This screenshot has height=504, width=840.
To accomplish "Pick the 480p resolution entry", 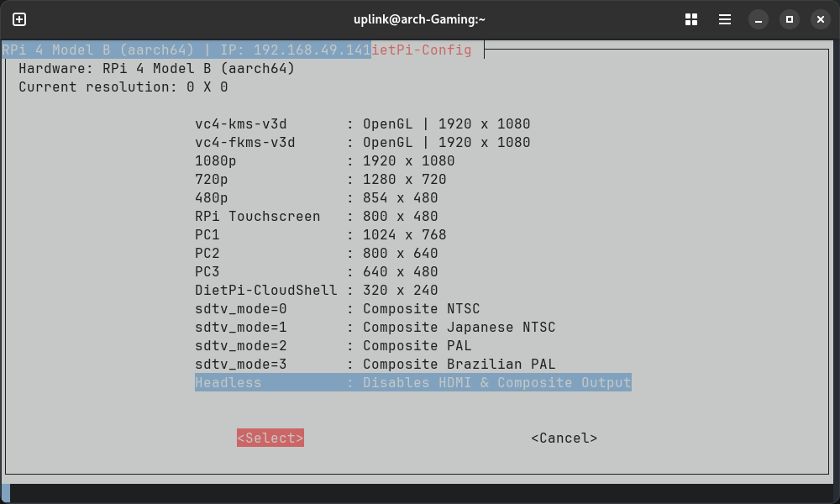I will pyautogui.click(x=316, y=197).
